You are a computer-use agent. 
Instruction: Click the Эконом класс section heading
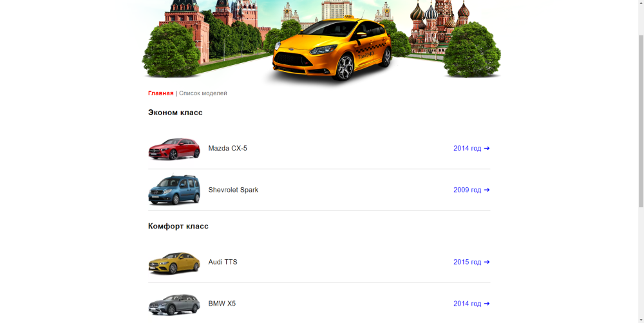tap(175, 113)
